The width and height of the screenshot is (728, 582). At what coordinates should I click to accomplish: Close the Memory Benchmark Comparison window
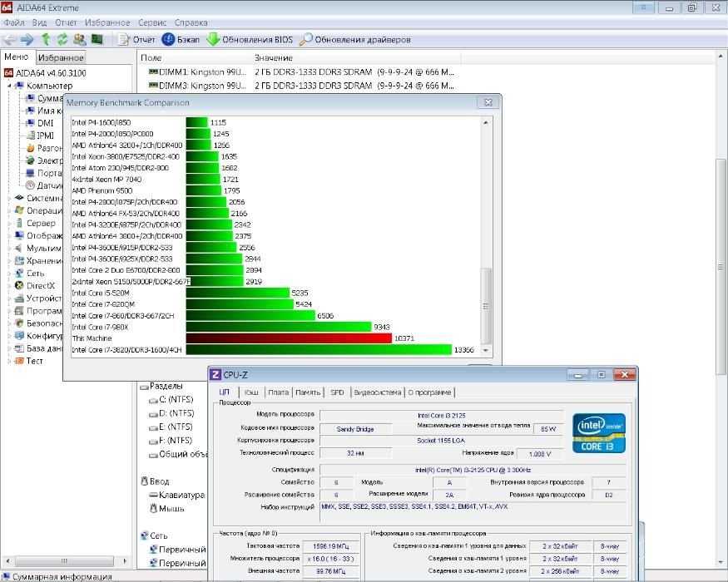pyautogui.click(x=488, y=102)
